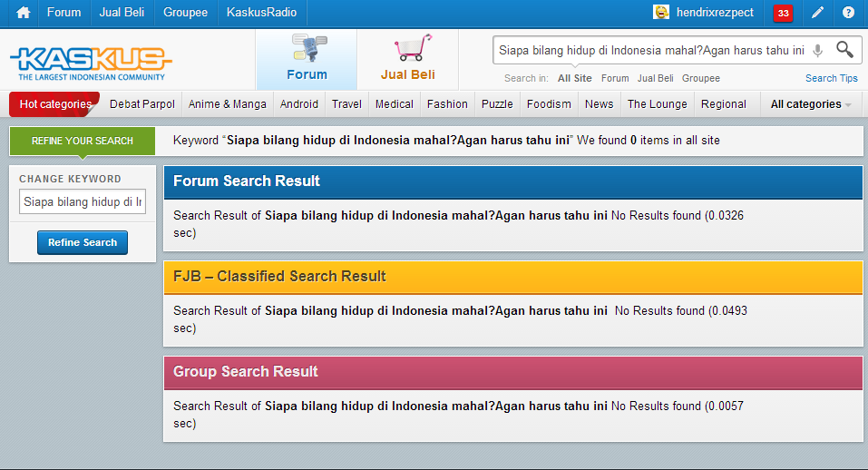
Task: Select Jual Beli search scope
Action: tap(656, 78)
